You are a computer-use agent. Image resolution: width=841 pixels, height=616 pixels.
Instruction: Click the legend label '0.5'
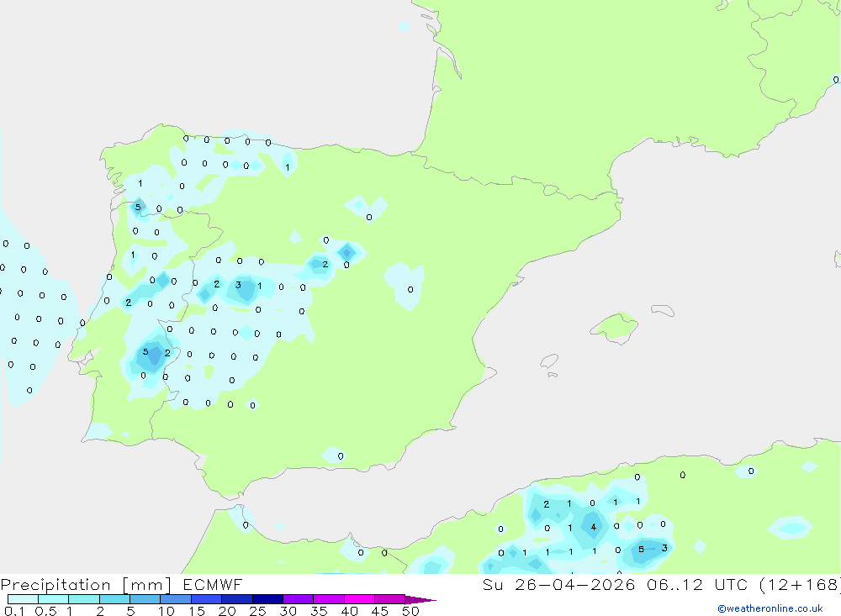(x=45, y=611)
